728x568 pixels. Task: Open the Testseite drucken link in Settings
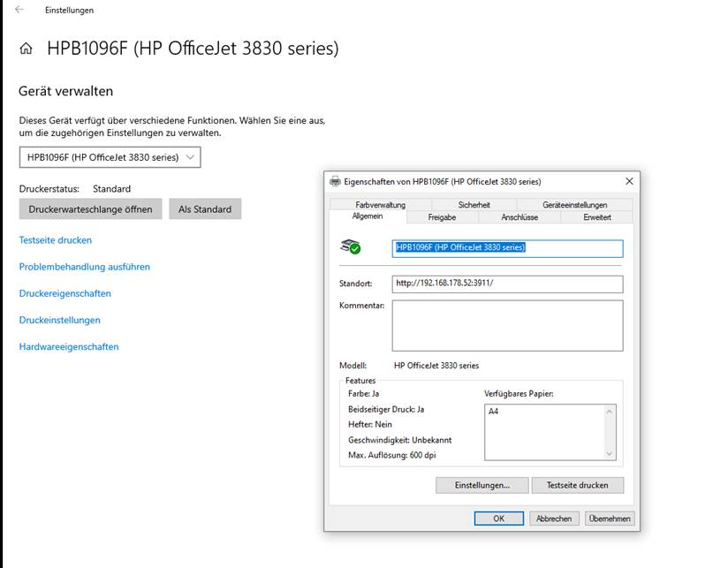(56, 240)
